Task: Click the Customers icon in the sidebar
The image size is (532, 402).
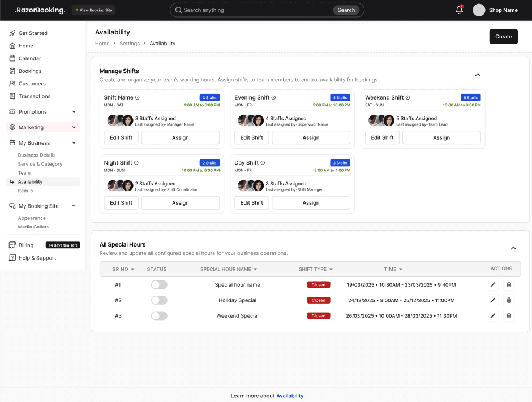Action: tap(12, 83)
